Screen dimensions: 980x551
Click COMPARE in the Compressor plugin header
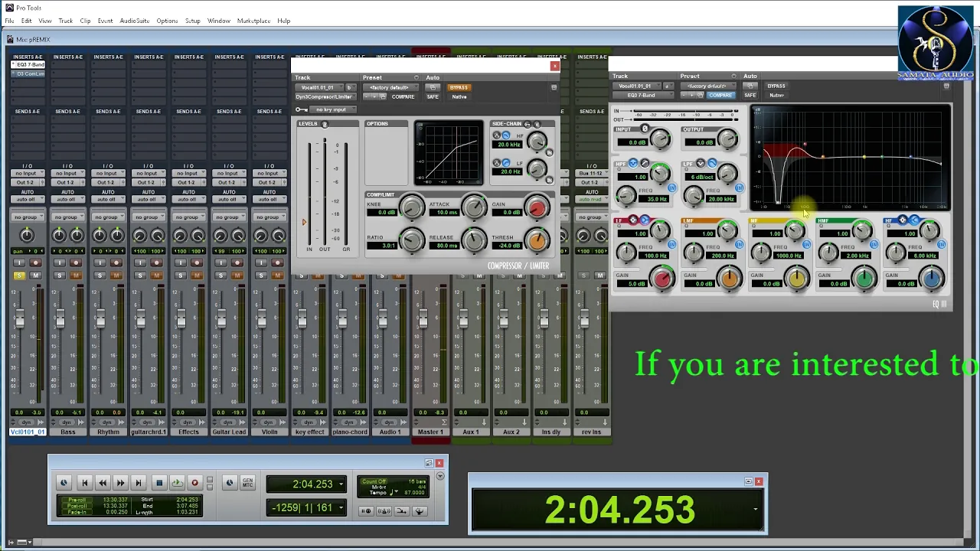(x=403, y=97)
